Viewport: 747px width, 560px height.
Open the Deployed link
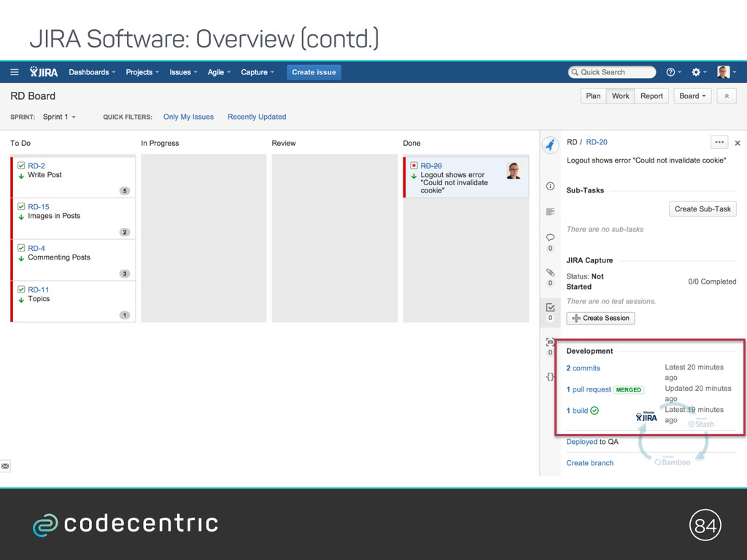[x=581, y=441]
